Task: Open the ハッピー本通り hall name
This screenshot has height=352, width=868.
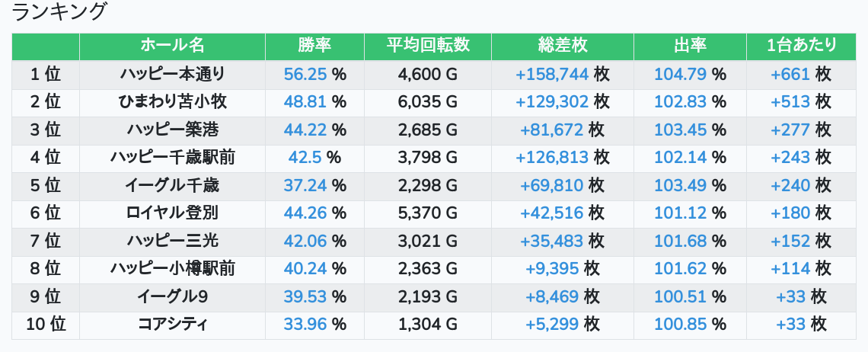Action: pos(173,74)
